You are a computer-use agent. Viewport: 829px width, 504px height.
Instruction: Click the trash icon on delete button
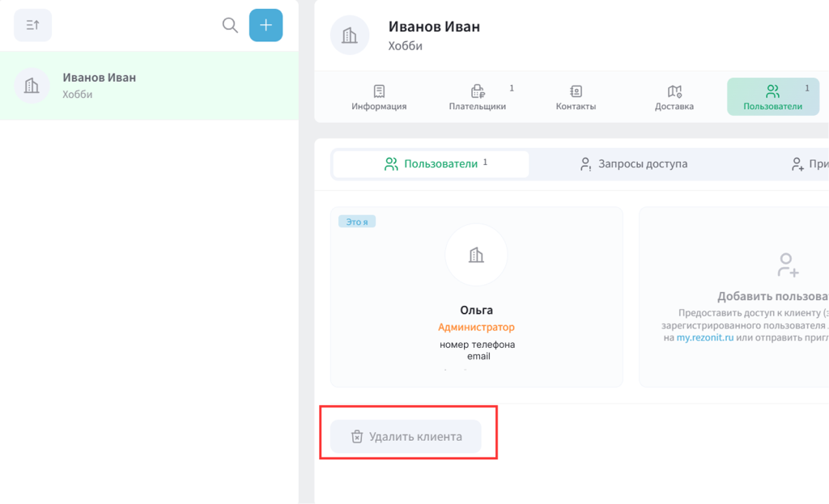[x=357, y=437]
